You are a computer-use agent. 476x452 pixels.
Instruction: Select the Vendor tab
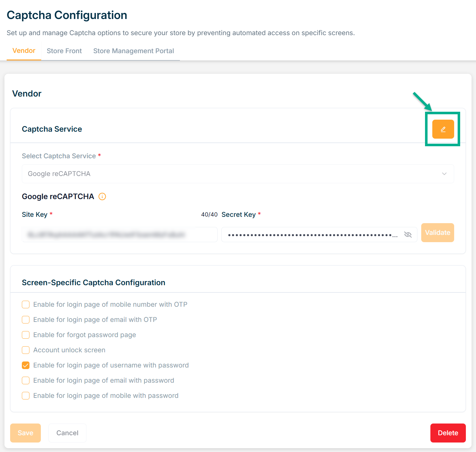24,51
